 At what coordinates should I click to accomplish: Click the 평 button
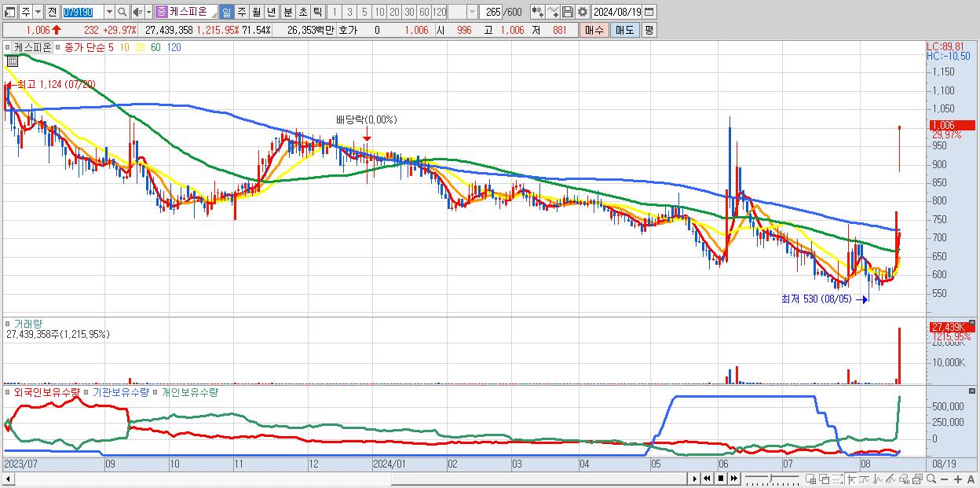pyautogui.click(x=649, y=30)
